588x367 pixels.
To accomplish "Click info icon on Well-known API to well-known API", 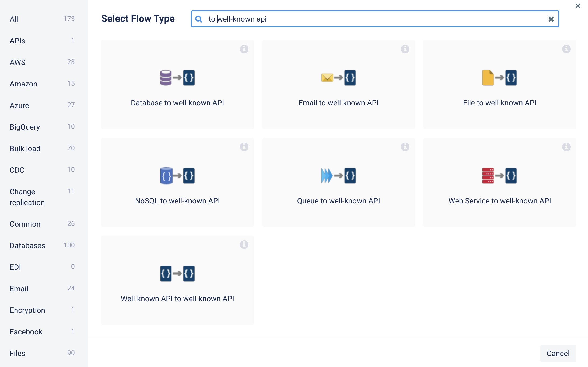I will [x=244, y=245].
